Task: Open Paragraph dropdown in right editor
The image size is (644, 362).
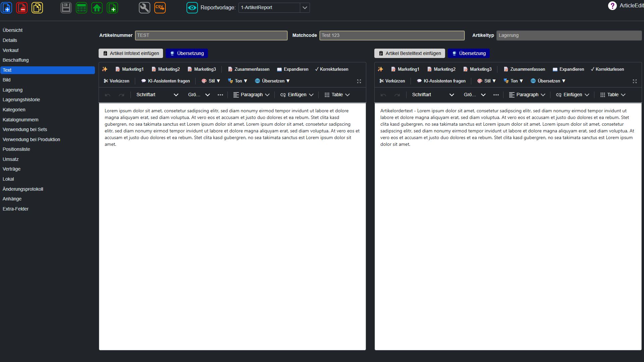Action: 527,95
